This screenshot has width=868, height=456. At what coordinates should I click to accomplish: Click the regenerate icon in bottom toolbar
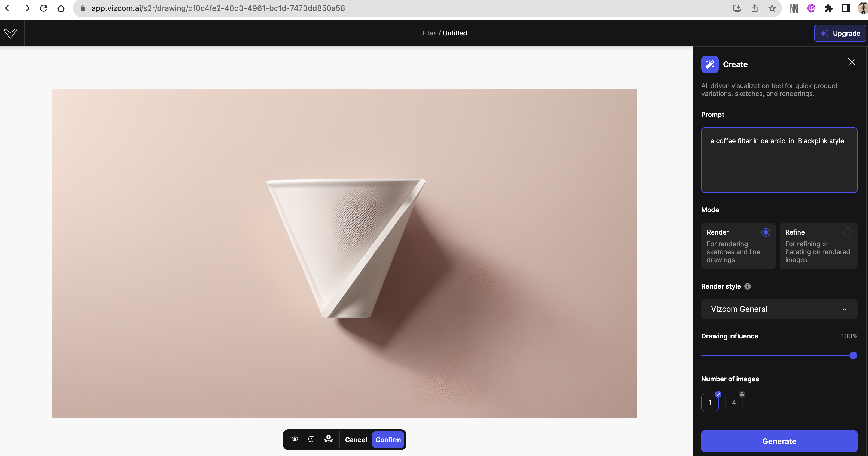(311, 439)
